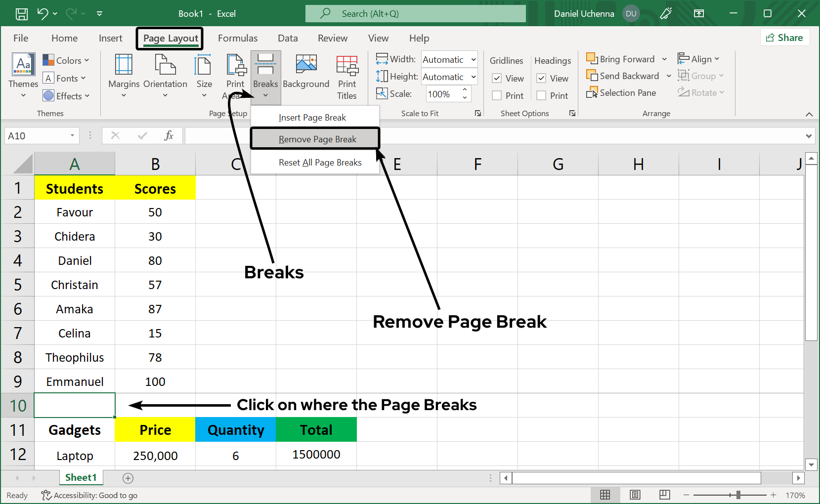Click inside the Search box
820x504 pixels.
(x=415, y=13)
